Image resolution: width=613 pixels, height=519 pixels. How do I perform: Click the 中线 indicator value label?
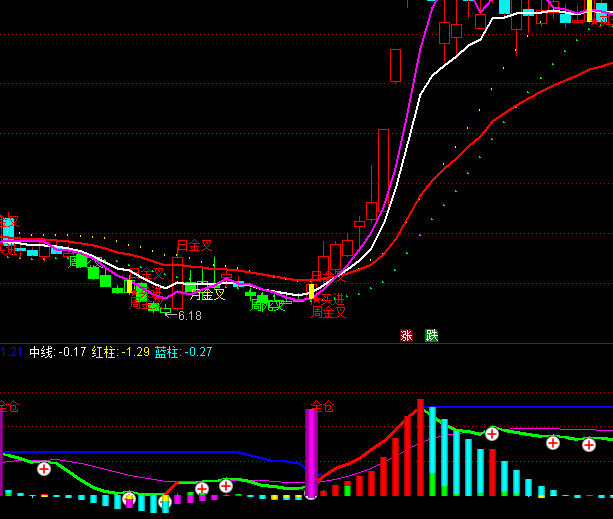[56, 352]
